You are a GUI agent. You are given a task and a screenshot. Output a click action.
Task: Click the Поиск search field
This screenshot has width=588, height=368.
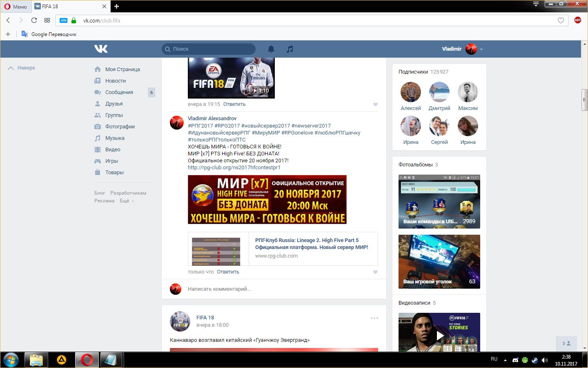coord(209,49)
